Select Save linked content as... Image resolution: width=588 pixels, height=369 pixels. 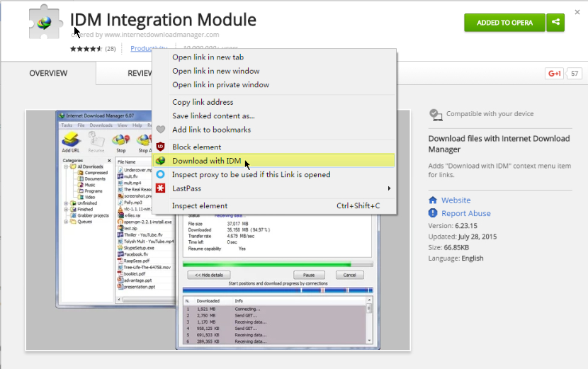[273, 116]
